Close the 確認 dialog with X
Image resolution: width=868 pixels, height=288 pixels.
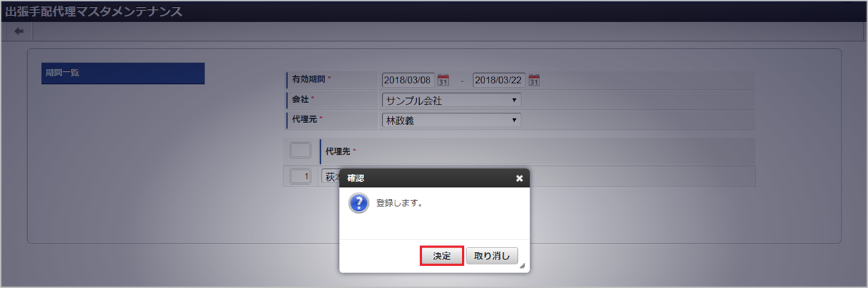tap(519, 178)
